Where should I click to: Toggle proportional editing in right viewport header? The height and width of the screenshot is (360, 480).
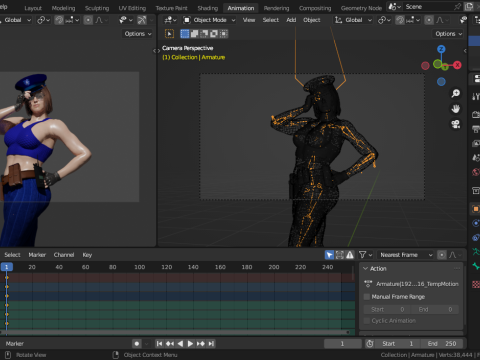[429, 20]
